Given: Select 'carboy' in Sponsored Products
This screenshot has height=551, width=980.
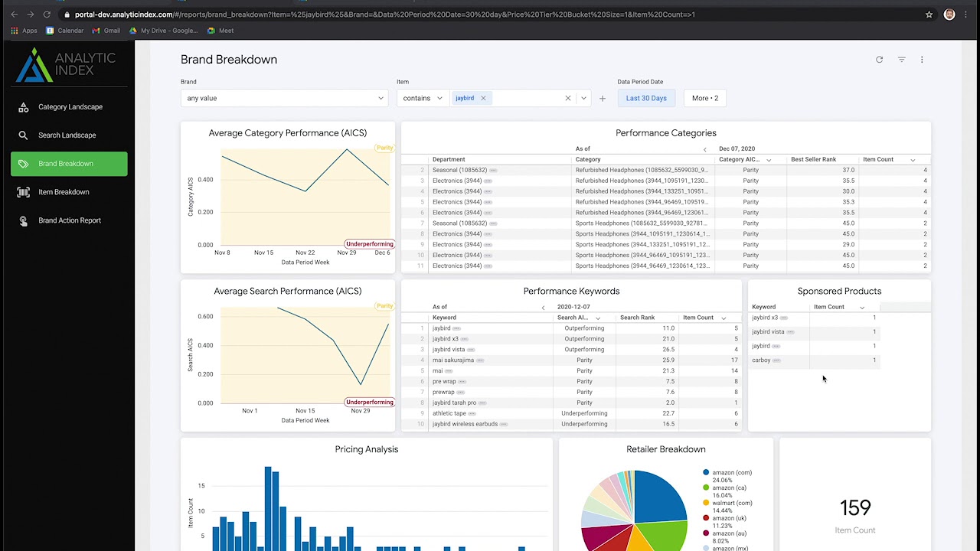Looking at the screenshot, I should click(x=761, y=360).
